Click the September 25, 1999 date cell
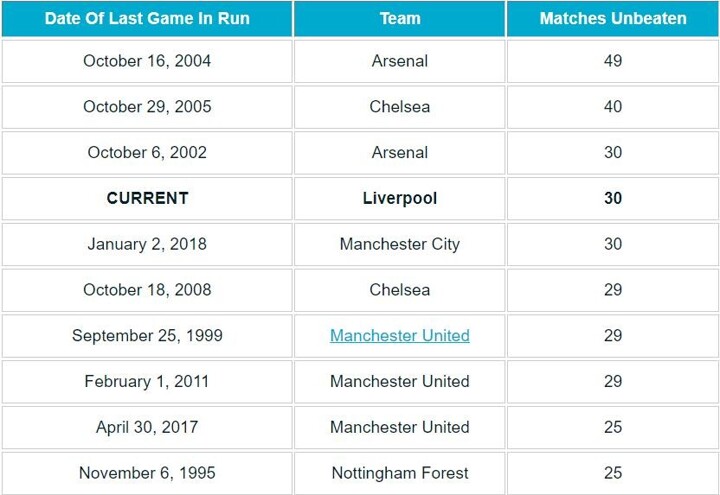Viewport: 720px width, 495px height. point(147,336)
